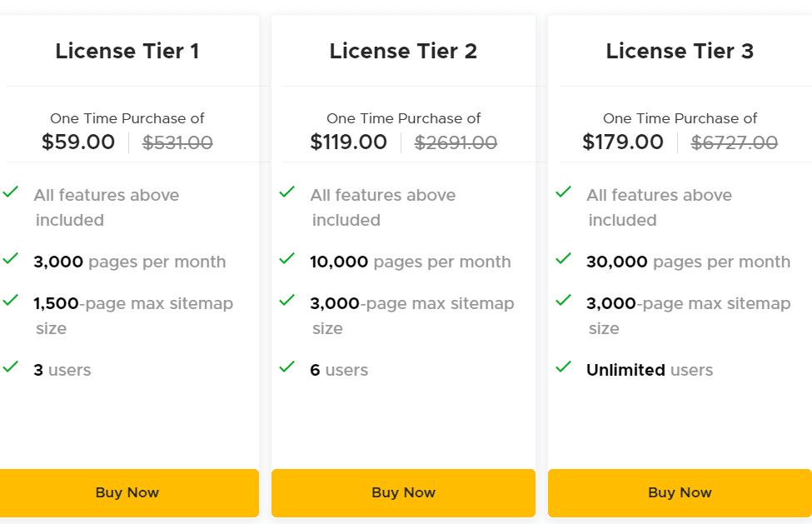This screenshot has width=812, height=524.
Task: Click Buy Now under License Tier 1
Action: pos(127,492)
